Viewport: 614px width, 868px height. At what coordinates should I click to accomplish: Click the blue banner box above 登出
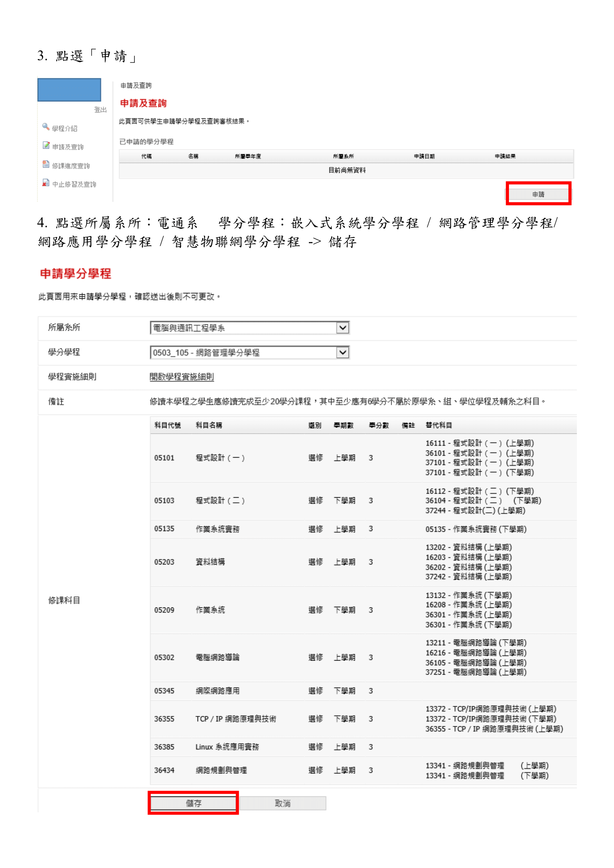[69, 90]
